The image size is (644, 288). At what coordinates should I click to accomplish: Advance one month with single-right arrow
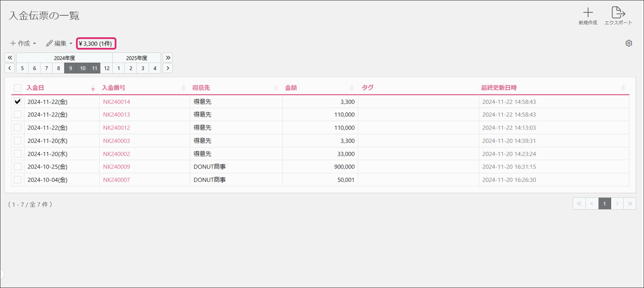coord(168,68)
